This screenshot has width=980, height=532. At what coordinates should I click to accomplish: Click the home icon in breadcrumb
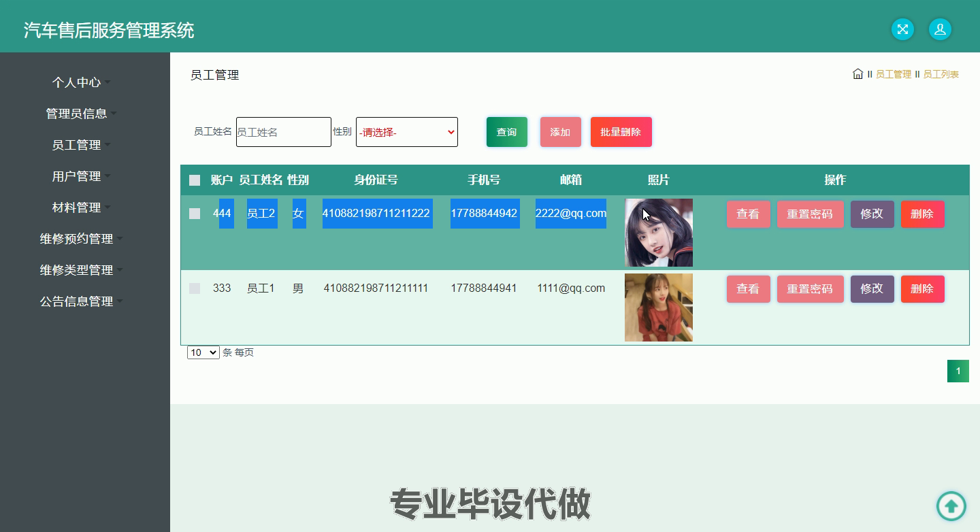click(x=857, y=74)
